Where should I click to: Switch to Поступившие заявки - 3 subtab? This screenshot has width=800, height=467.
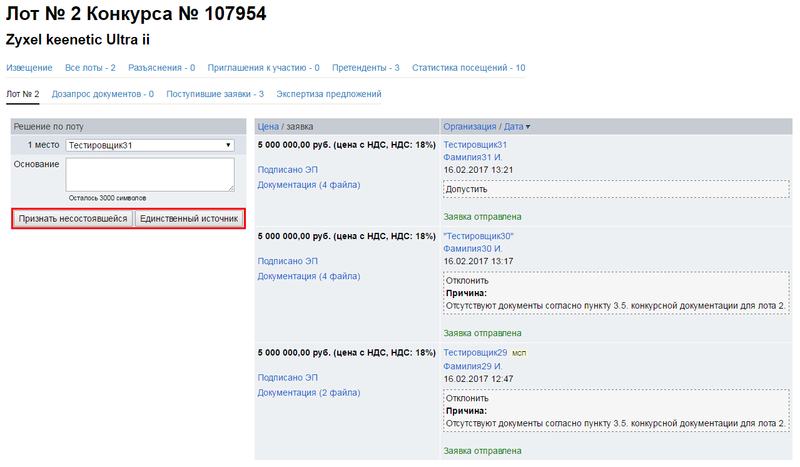point(215,94)
